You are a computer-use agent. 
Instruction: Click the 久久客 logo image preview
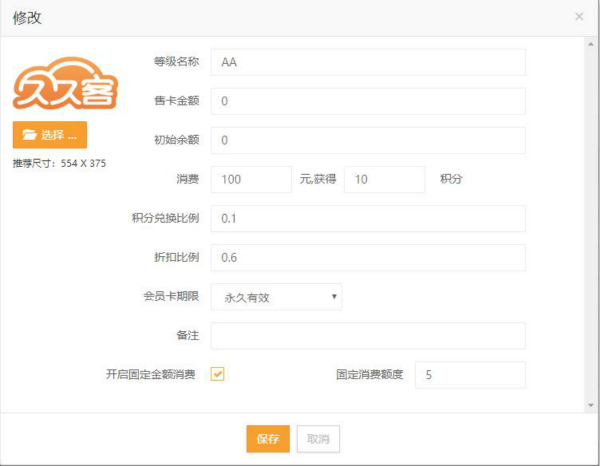(64, 83)
